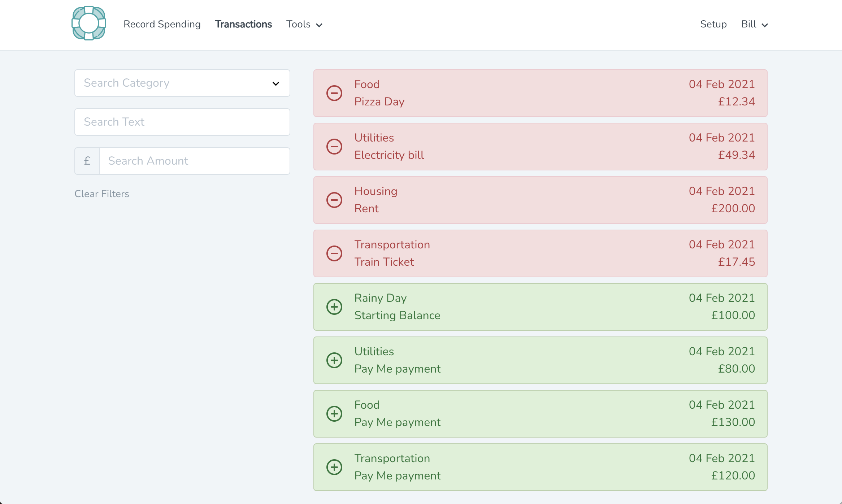The width and height of the screenshot is (842, 504).
Task: Click minus icon on Pizza Day transaction
Action: 334,93
